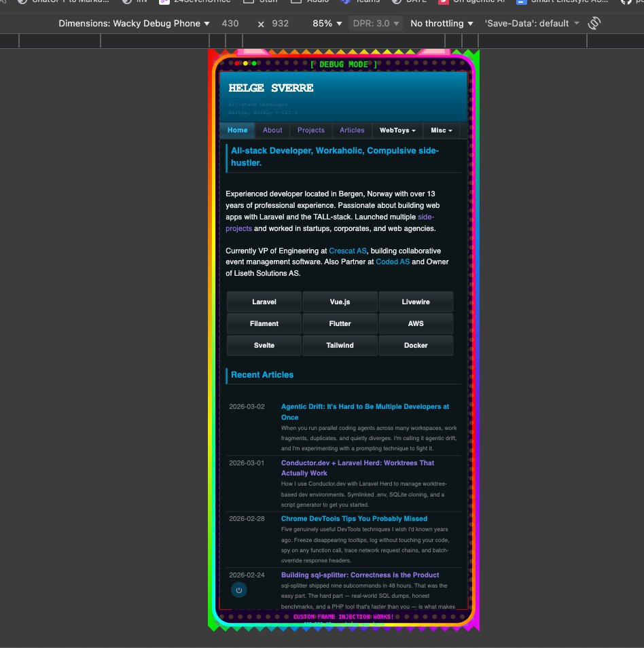The height and width of the screenshot is (648, 644).
Task: Click the device width field showing 430
Action: [x=230, y=22]
